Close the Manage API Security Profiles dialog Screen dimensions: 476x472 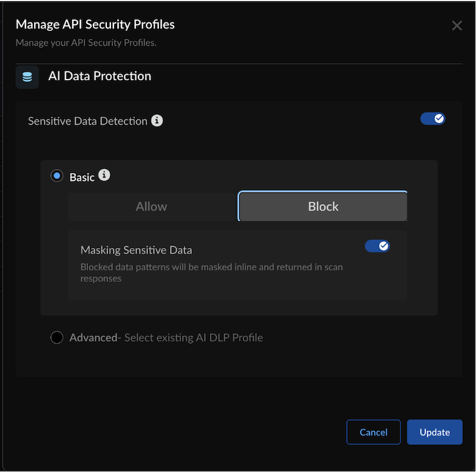[457, 26]
